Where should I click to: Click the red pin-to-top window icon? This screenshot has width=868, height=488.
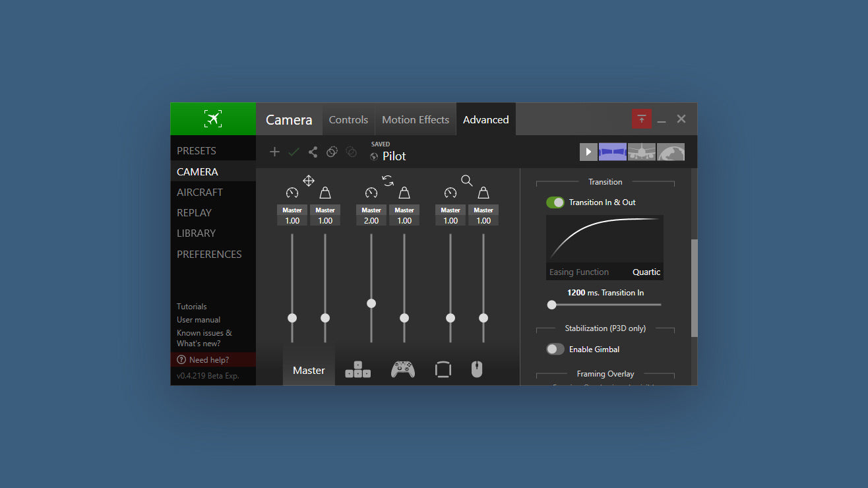[641, 119]
